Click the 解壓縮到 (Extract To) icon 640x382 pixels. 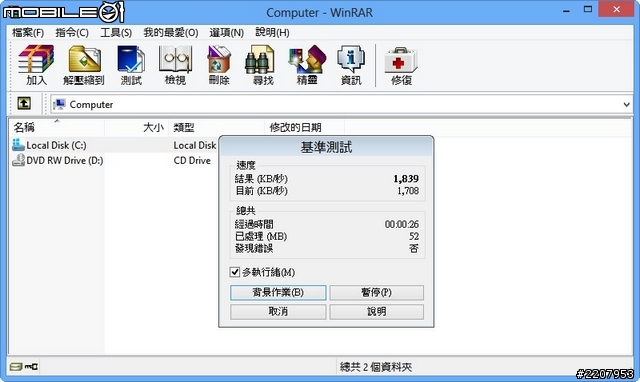pos(84,65)
